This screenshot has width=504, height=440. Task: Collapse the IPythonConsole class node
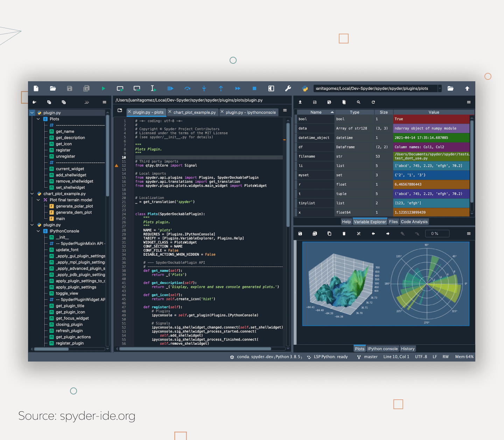click(38, 231)
